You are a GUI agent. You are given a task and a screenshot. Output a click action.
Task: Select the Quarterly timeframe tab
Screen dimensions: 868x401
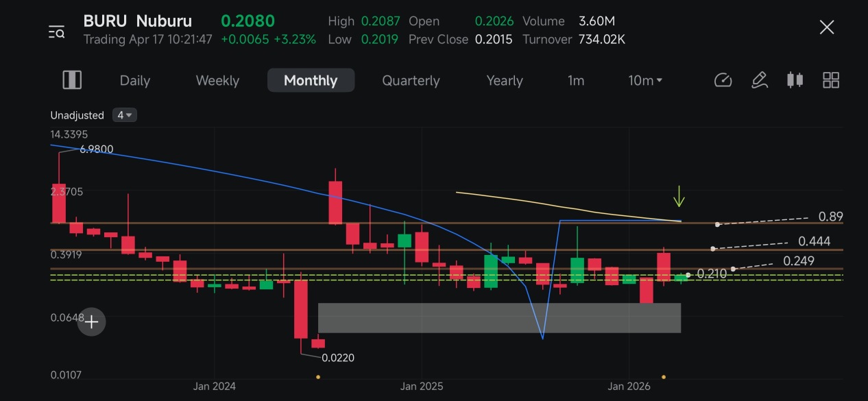(x=411, y=80)
